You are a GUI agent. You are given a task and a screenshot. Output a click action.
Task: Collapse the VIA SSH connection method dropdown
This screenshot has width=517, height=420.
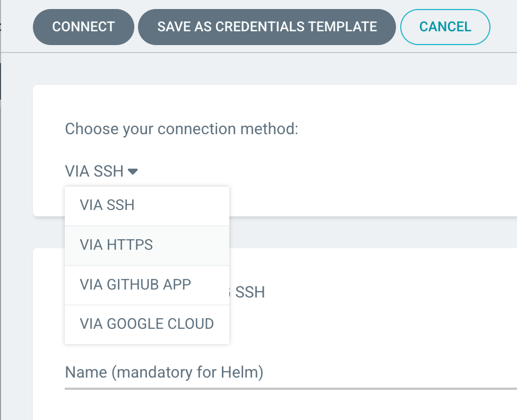pos(101,171)
